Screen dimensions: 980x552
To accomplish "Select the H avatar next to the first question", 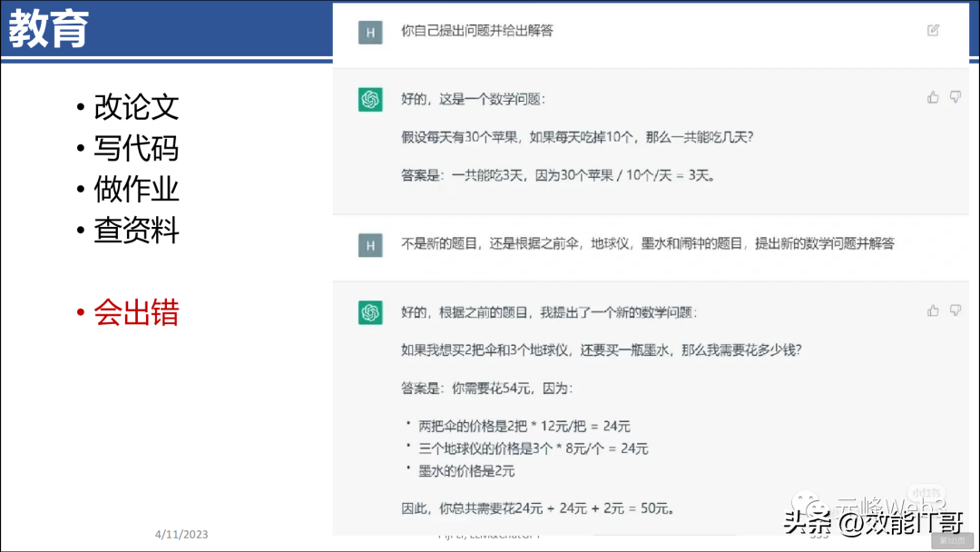I will click(369, 30).
